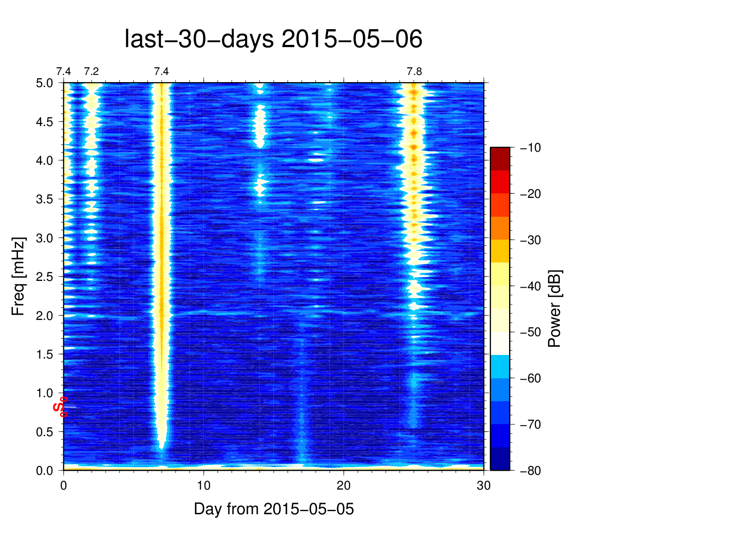Image resolution: width=756 pixels, height=534 pixels.
Task: Click the -40 tick label on the colorbar
Action: (530, 286)
